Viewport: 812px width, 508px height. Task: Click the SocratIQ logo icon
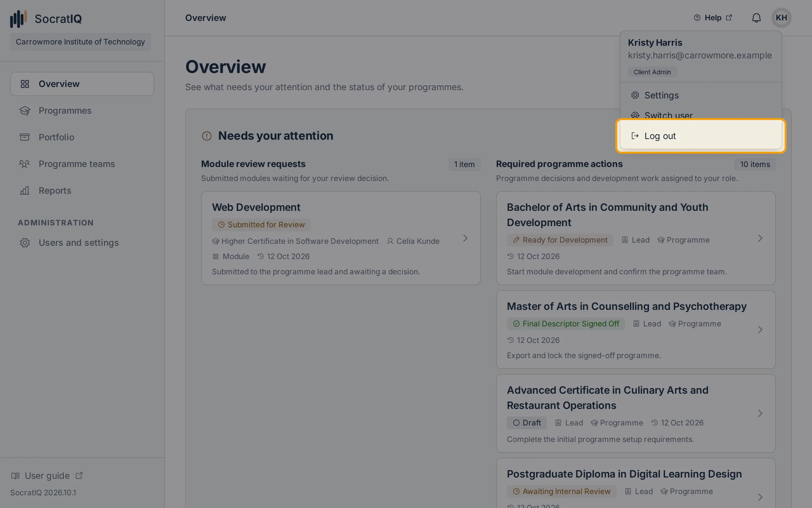pyautogui.click(x=18, y=18)
